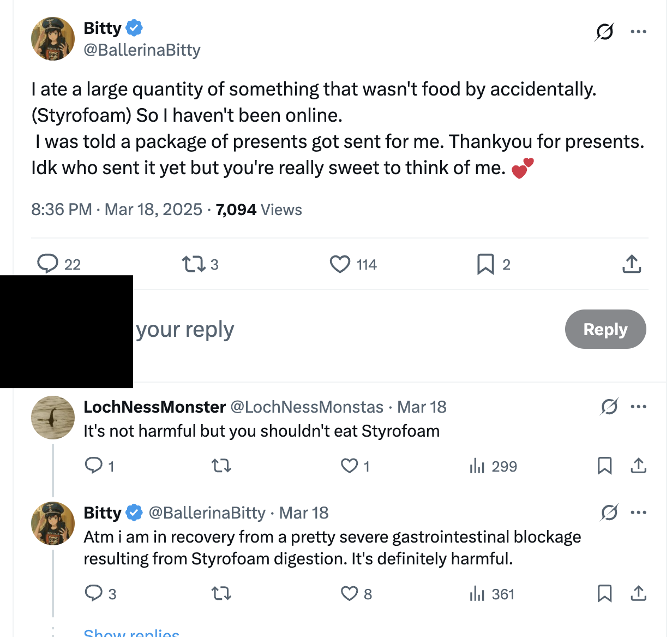This screenshot has width=672, height=637.
Task: Like LochNessMonster's Styrofoam reply
Action: coord(355,466)
